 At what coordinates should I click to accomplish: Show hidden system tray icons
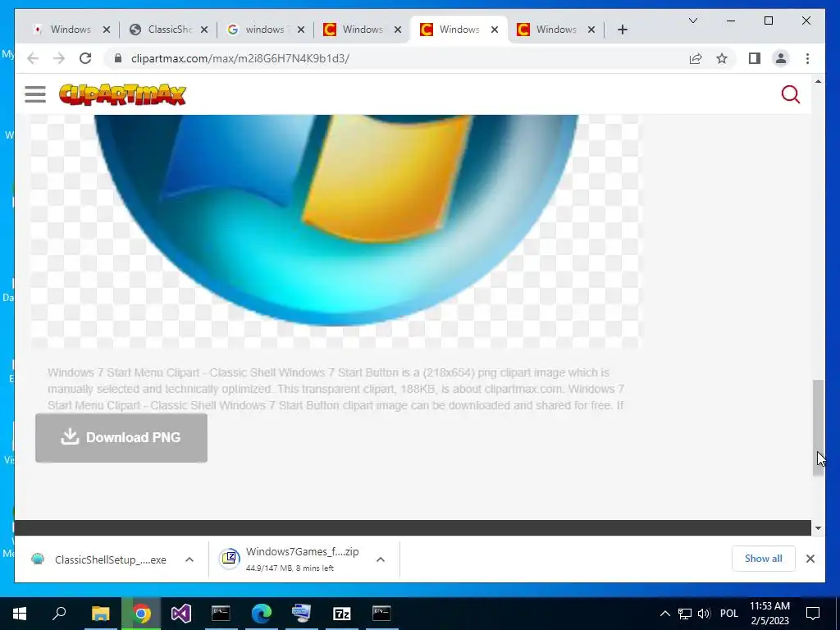664,614
